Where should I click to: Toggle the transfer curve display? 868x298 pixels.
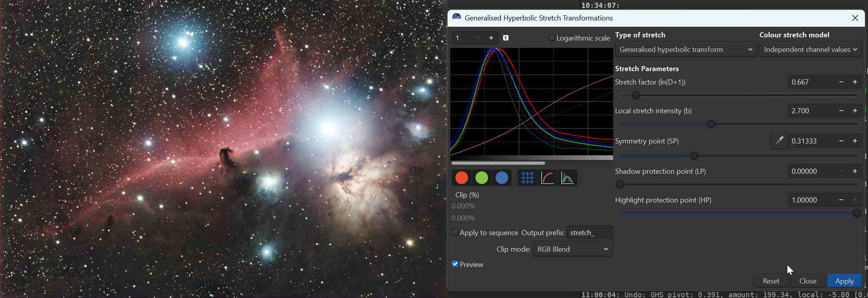547,178
